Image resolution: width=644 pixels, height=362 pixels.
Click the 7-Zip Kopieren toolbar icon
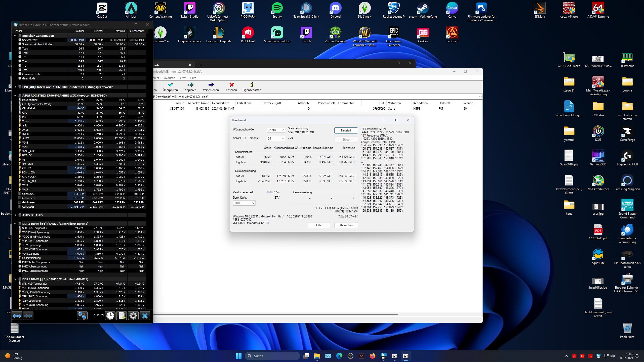(x=190, y=85)
